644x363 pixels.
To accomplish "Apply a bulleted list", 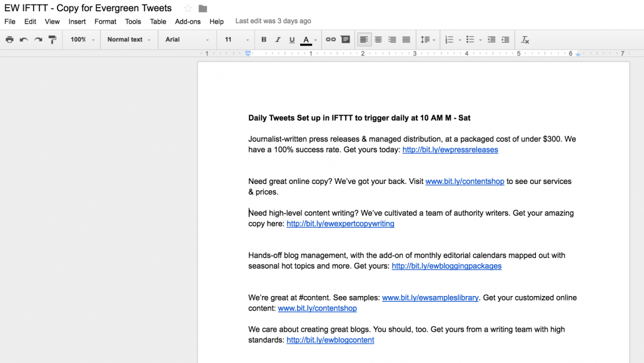I will (470, 39).
